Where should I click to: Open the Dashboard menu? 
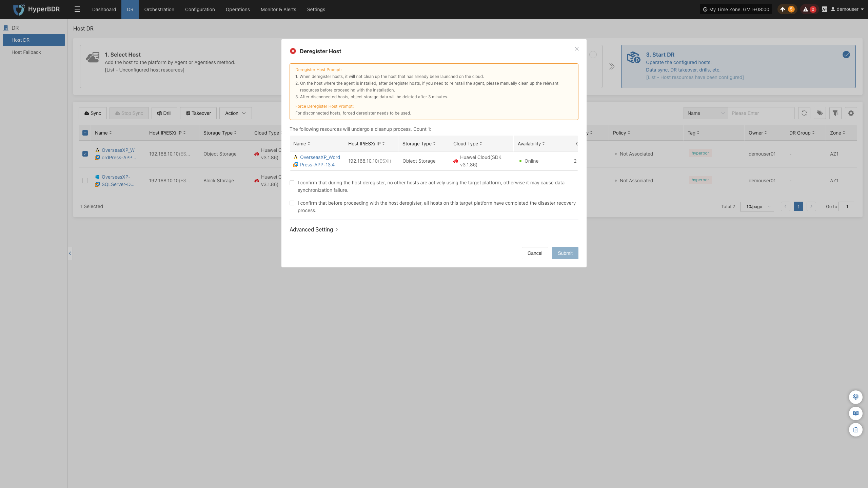coord(104,9)
